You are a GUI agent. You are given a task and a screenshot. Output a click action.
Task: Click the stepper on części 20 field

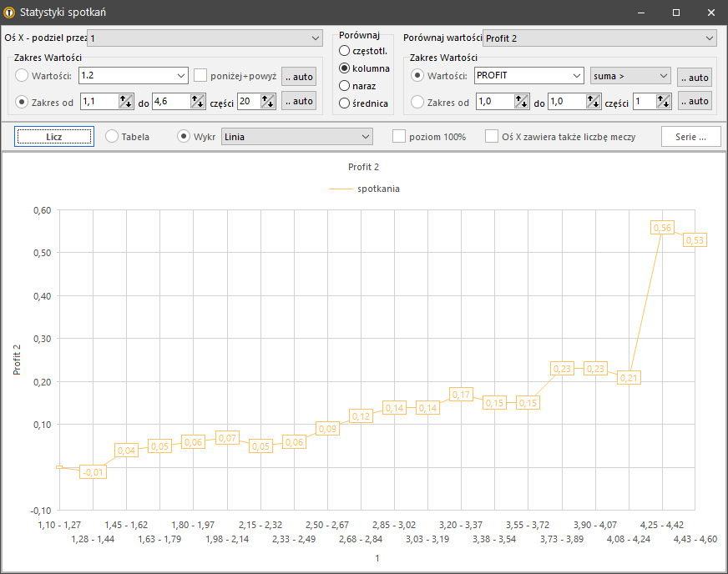point(268,101)
